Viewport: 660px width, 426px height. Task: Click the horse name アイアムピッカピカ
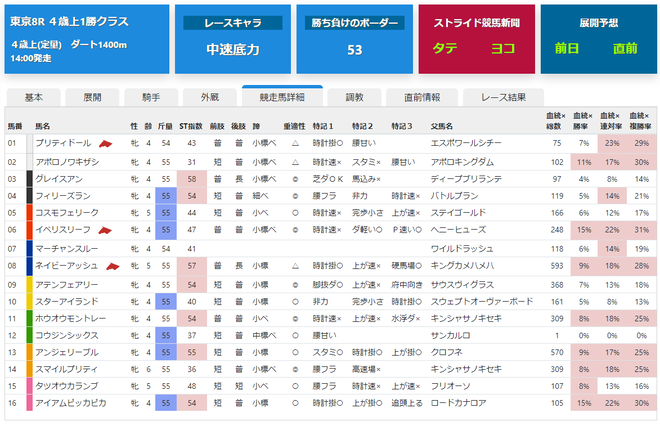tap(71, 403)
